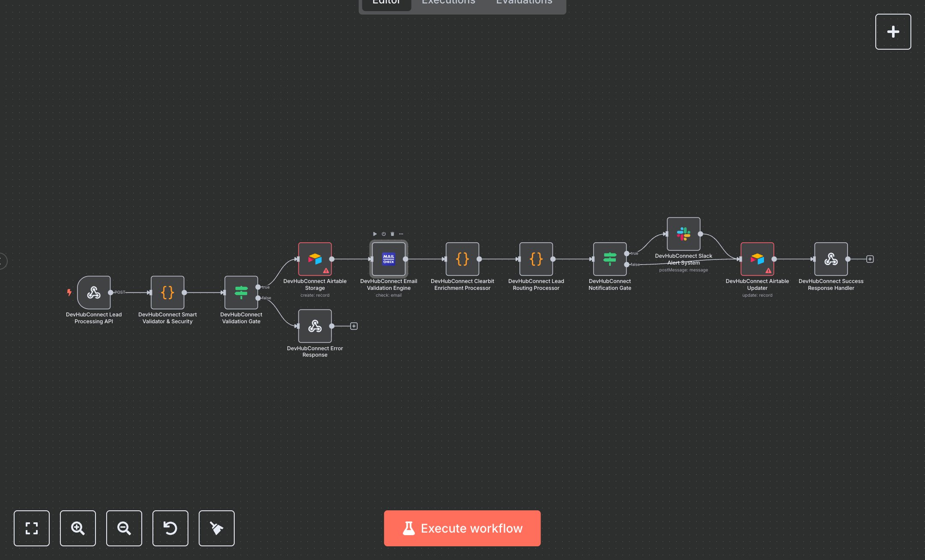Add node after DevHubConnect Error Response
The height and width of the screenshot is (560, 925).
[354, 326]
